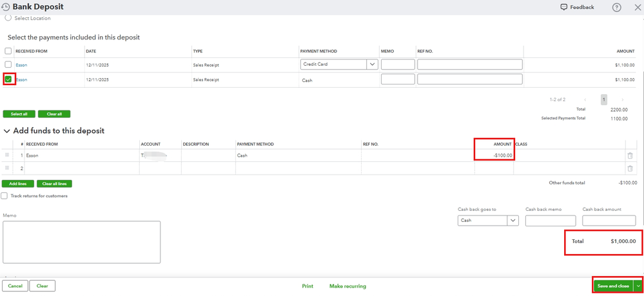Open the Credit Card payment method dropdown
This screenshot has height=296, width=644.
pos(372,64)
